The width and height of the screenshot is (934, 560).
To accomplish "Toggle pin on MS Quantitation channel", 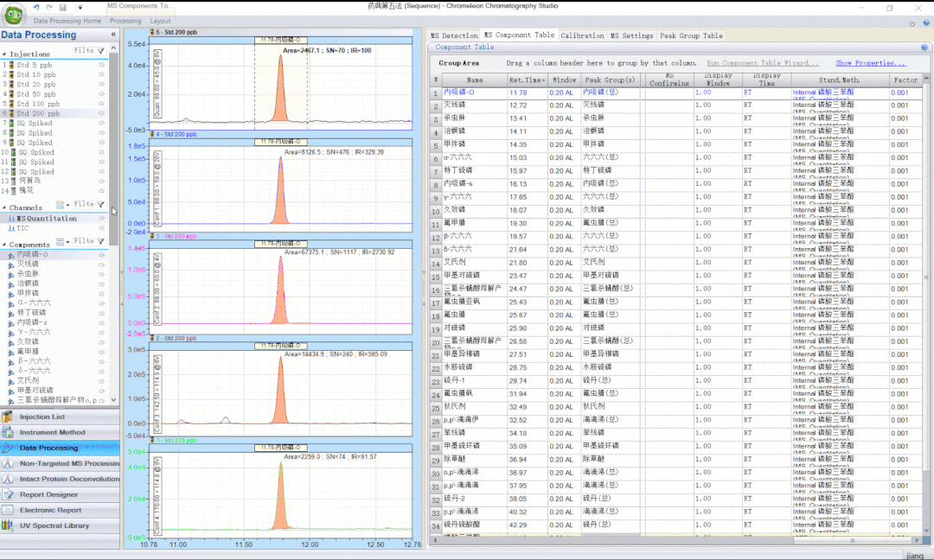I will [x=101, y=219].
